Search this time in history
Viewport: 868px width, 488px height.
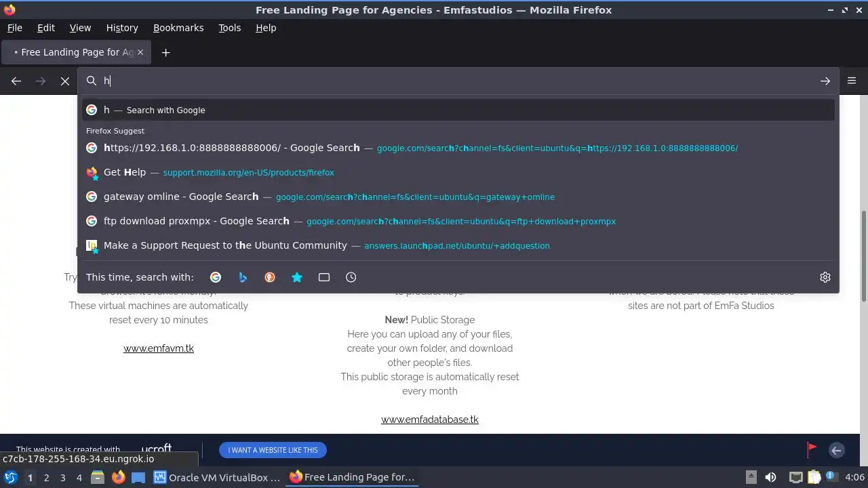[351, 277]
